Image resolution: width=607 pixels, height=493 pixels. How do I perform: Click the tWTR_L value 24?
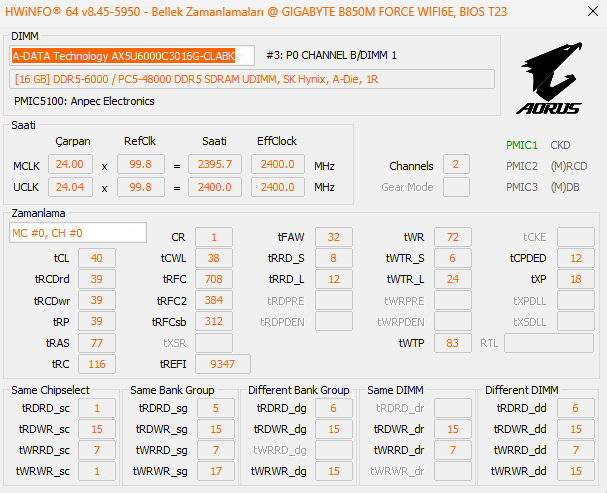(453, 279)
